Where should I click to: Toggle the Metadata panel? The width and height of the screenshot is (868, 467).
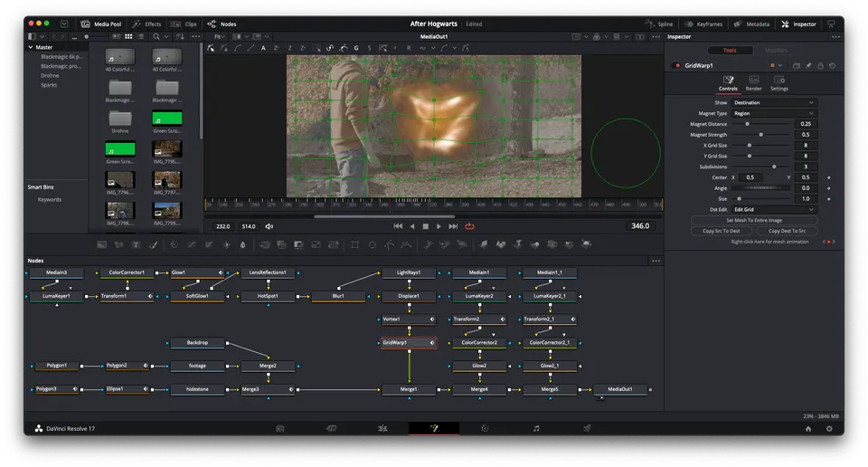pyautogui.click(x=751, y=24)
